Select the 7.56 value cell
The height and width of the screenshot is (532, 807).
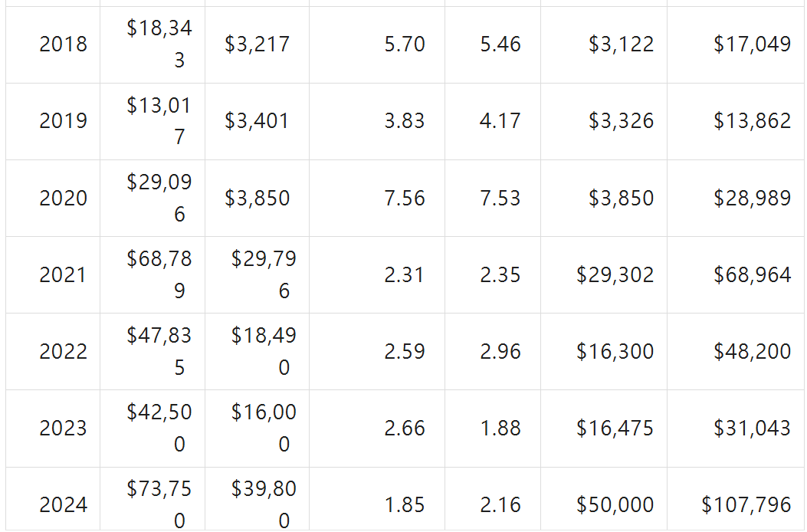click(405, 198)
